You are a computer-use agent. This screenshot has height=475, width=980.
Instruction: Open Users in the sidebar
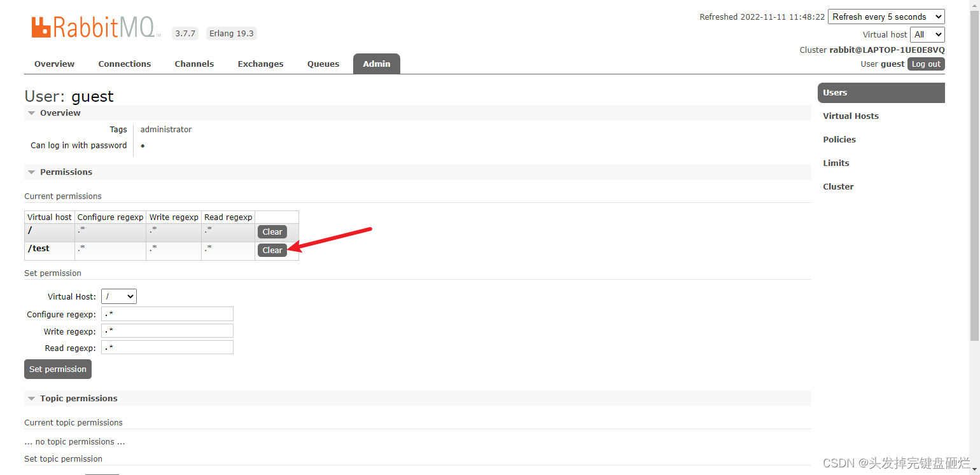(x=881, y=92)
